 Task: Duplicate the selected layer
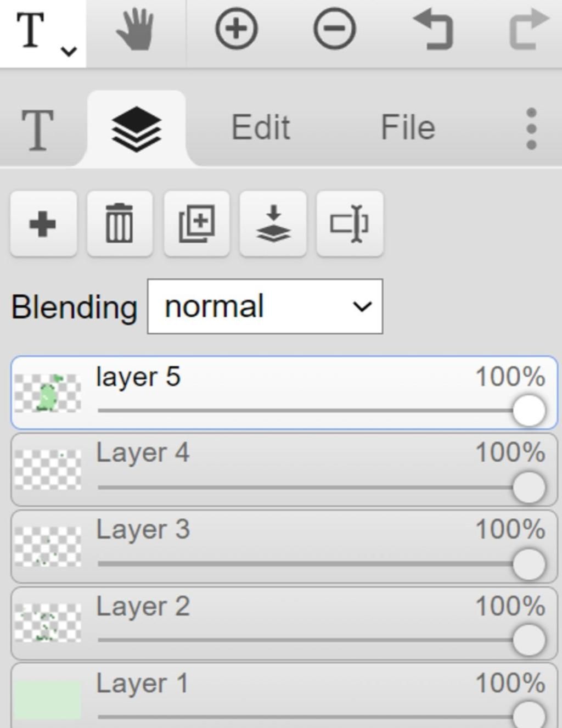(x=196, y=223)
